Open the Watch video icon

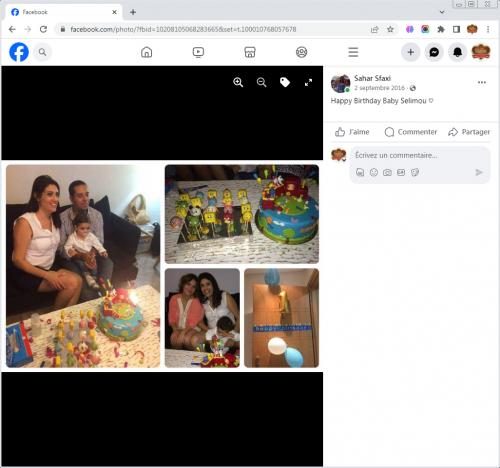198,52
